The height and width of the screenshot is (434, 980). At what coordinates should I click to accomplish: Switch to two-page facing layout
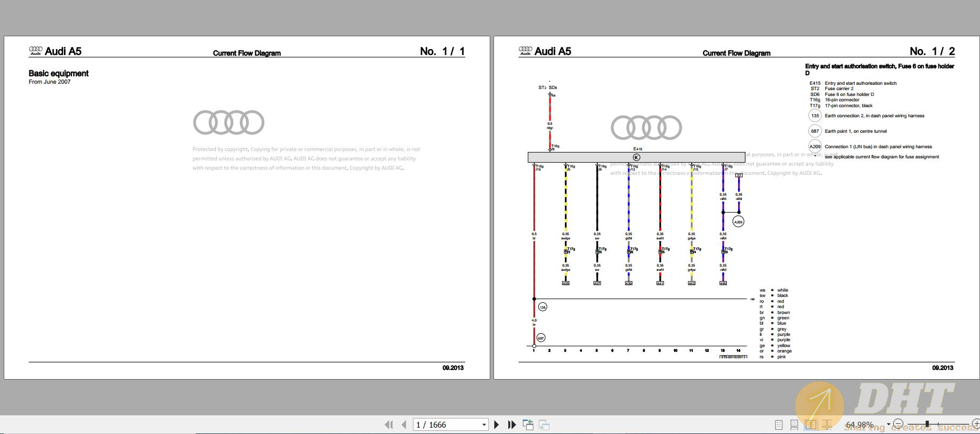[x=811, y=425]
